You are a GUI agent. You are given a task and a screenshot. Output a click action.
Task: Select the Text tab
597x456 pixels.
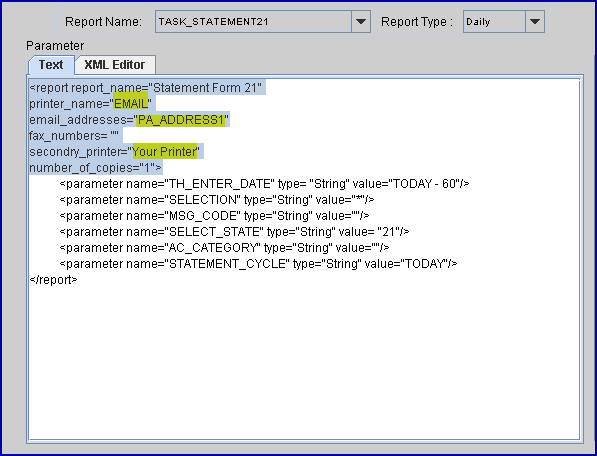click(x=51, y=65)
